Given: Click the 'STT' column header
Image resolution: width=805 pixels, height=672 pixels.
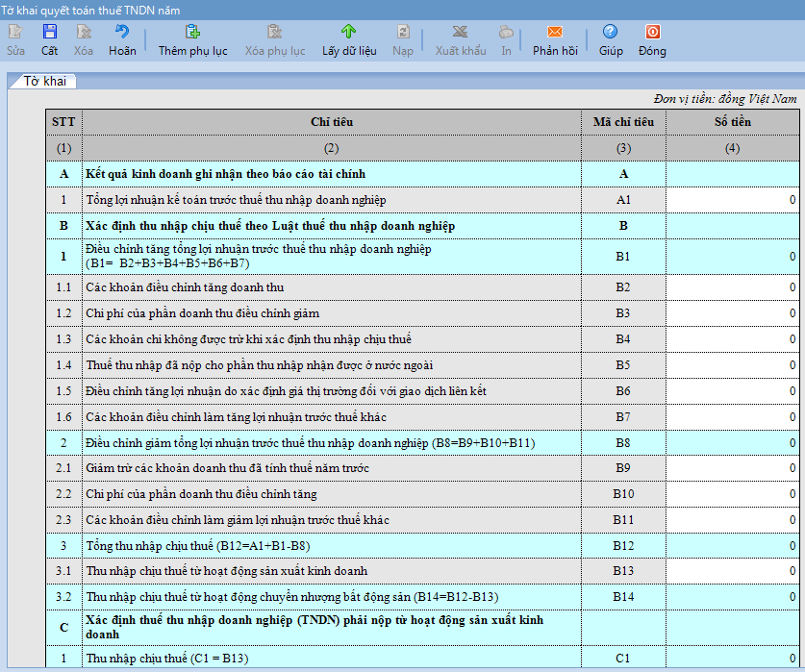Looking at the screenshot, I should click(63, 122).
